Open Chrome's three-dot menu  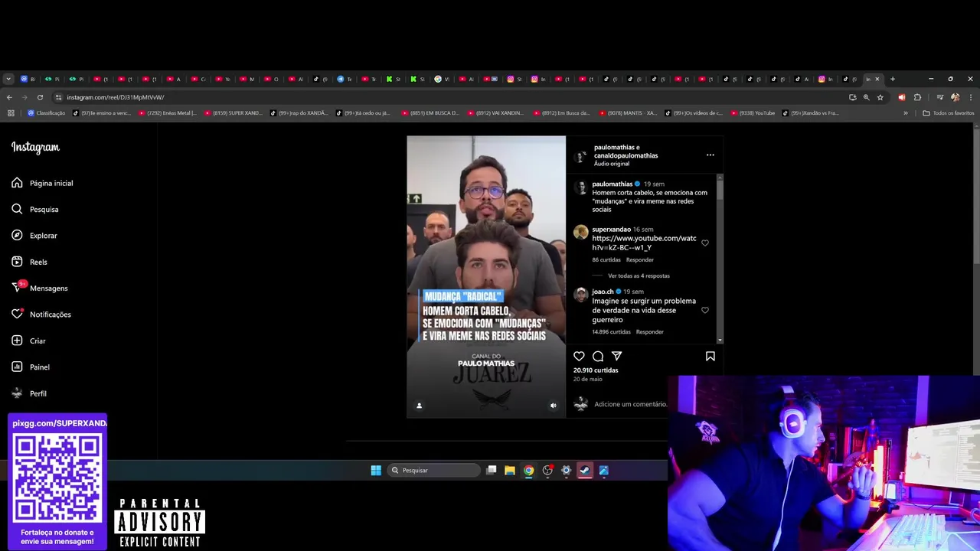[970, 97]
